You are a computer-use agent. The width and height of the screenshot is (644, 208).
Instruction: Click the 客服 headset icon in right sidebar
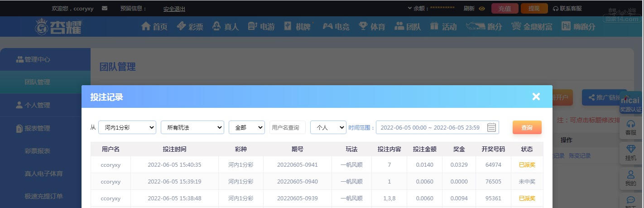click(x=630, y=127)
